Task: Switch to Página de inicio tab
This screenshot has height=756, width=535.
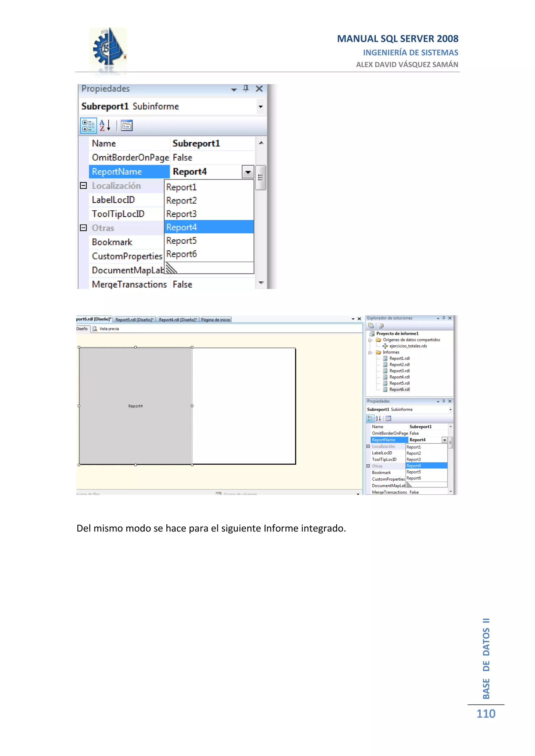Action: [216, 320]
